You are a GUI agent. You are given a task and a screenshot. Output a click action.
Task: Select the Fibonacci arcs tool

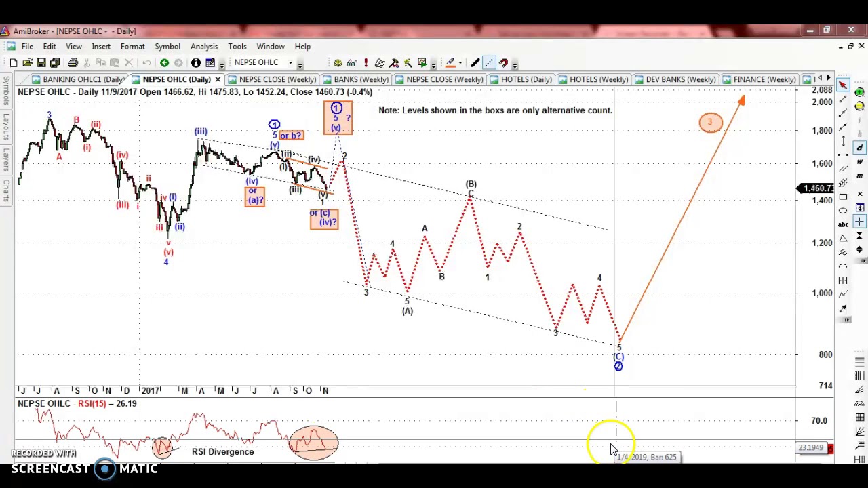(860, 403)
